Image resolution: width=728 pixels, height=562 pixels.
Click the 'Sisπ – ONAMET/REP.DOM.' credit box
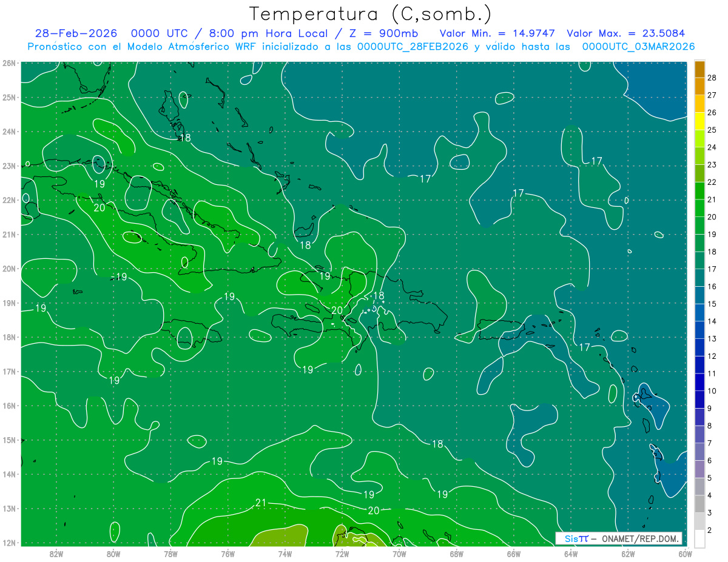coord(619,538)
